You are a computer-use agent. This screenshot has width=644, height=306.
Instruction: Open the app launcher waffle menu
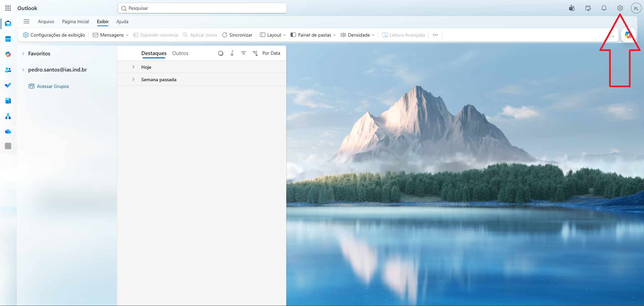pyautogui.click(x=8, y=8)
